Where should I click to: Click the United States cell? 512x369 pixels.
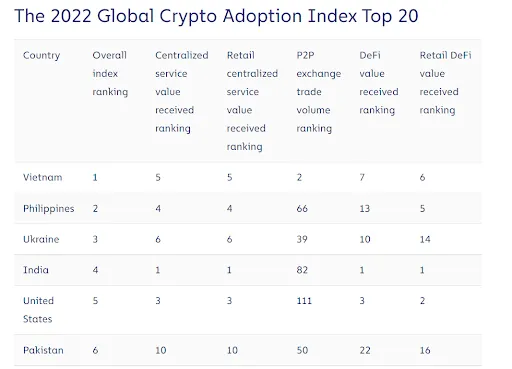tap(38, 310)
